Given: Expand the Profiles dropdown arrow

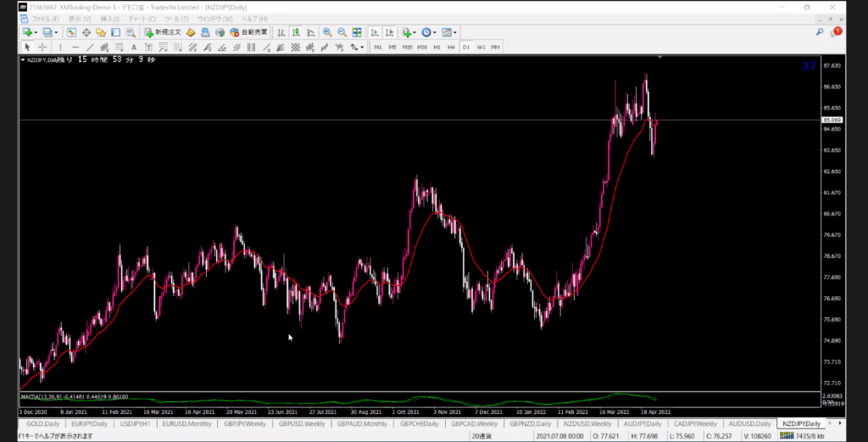Looking at the screenshot, I should coord(56,33).
